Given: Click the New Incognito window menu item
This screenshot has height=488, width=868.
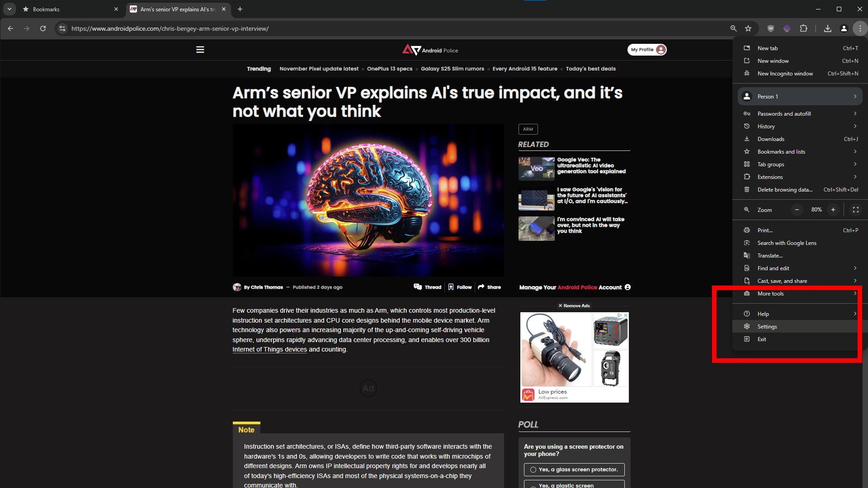Looking at the screenshot, I should [x=784, y=73].
